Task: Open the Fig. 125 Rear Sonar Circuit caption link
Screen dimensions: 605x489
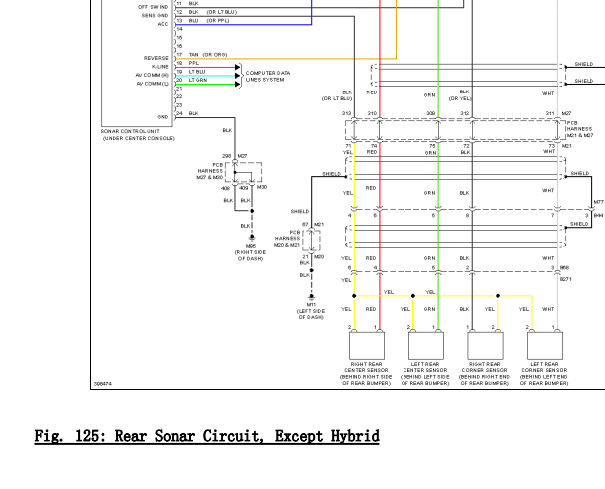Action: (207, 437)
